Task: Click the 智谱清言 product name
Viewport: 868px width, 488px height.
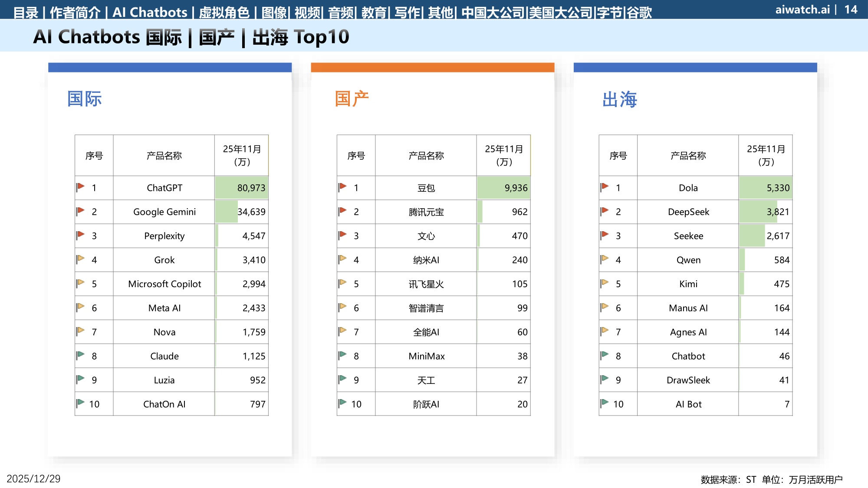Action: pyautogui.click(x=426, y=308)
